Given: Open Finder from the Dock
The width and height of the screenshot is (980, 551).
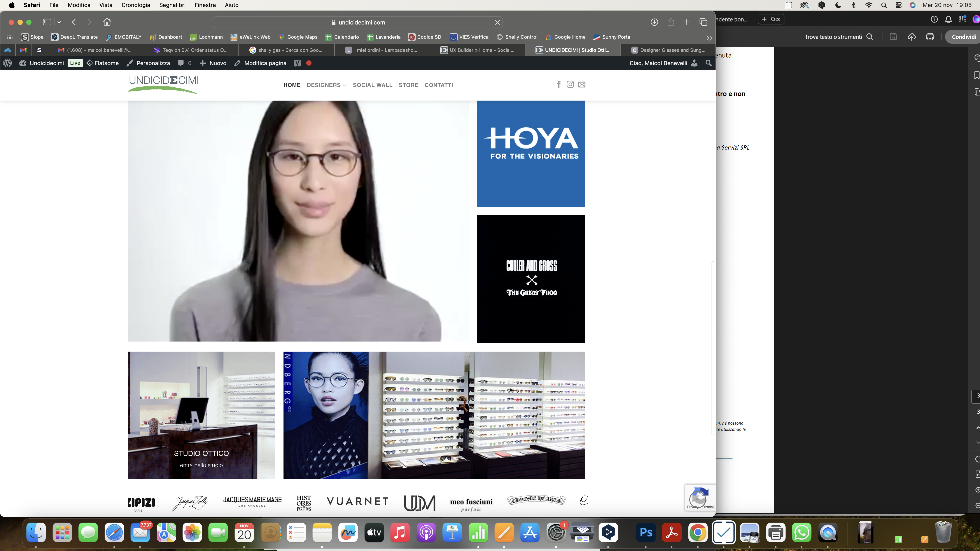Looking at the screenshot, I should 36,532.
